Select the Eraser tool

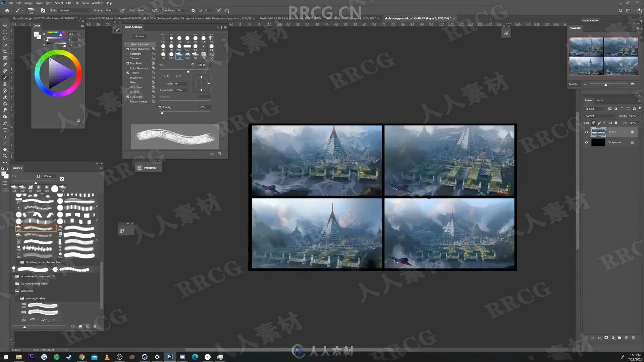coord(5,97)
